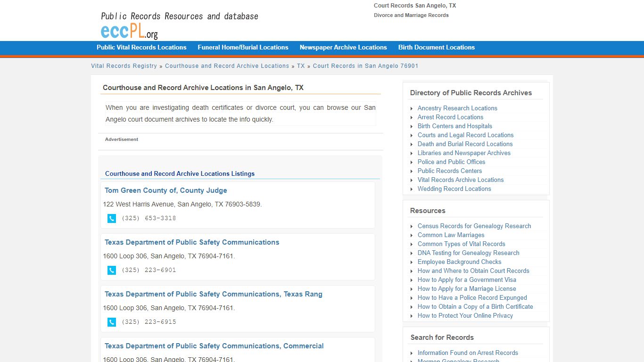Screen dimensions: 644x362
Task: Click phone icon beside (325) 653-3318
Action: (112, 218)
